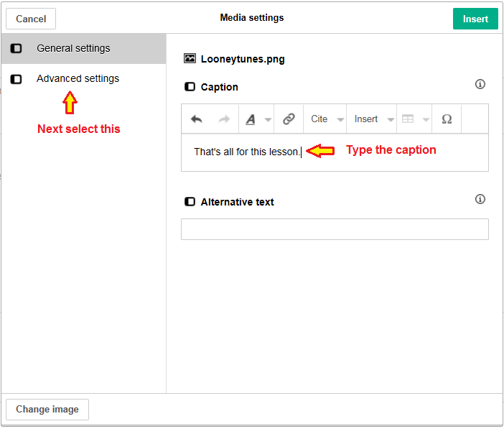The width and height of the screenshot is (504, 429).
Task: Click the icon left of Caption heading
Action: point(190,87)
